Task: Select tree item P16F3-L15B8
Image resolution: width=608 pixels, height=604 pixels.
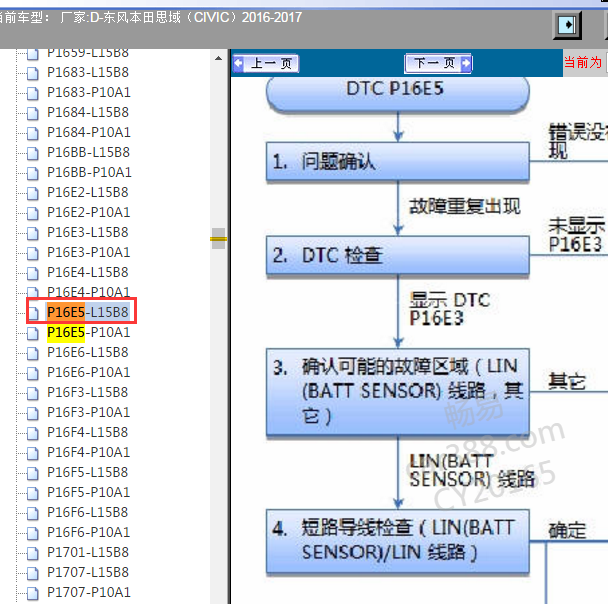Action: click(88, 392)
